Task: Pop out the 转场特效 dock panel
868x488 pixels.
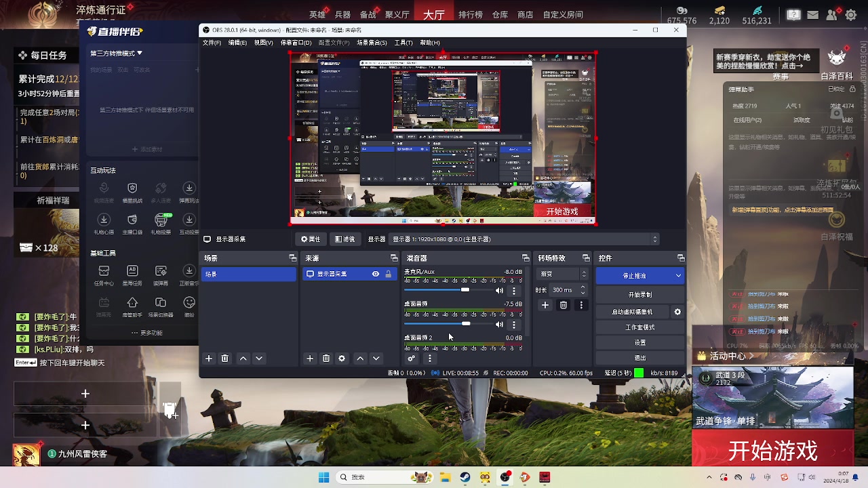Action: [x=586, y=258]
